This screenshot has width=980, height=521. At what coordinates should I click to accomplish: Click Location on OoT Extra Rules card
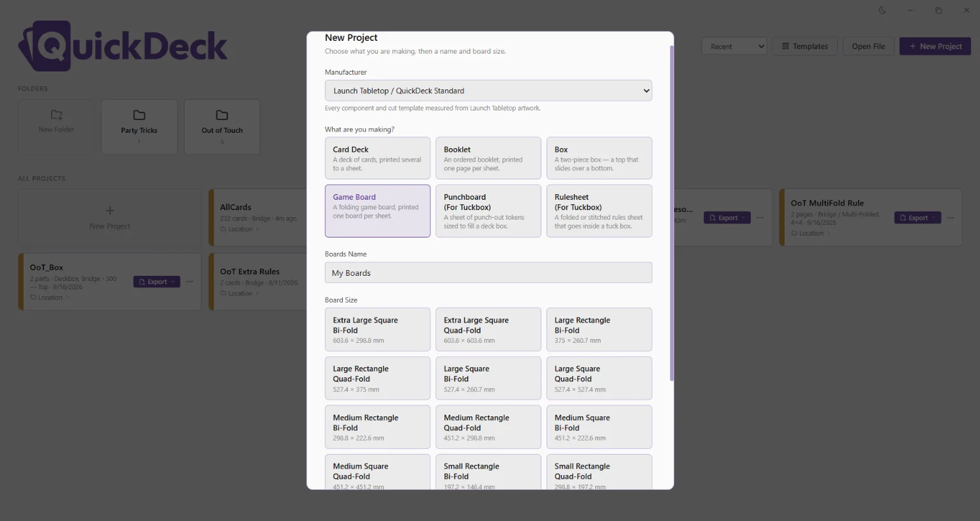(240, 293)
